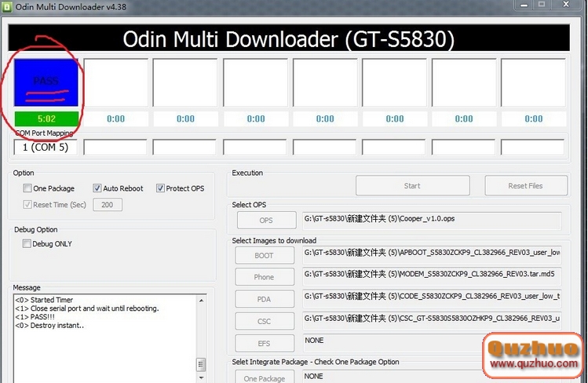The height and width of the screenshot is (383, 588).
Task: Click the Start button
Action: coord(412,185)
